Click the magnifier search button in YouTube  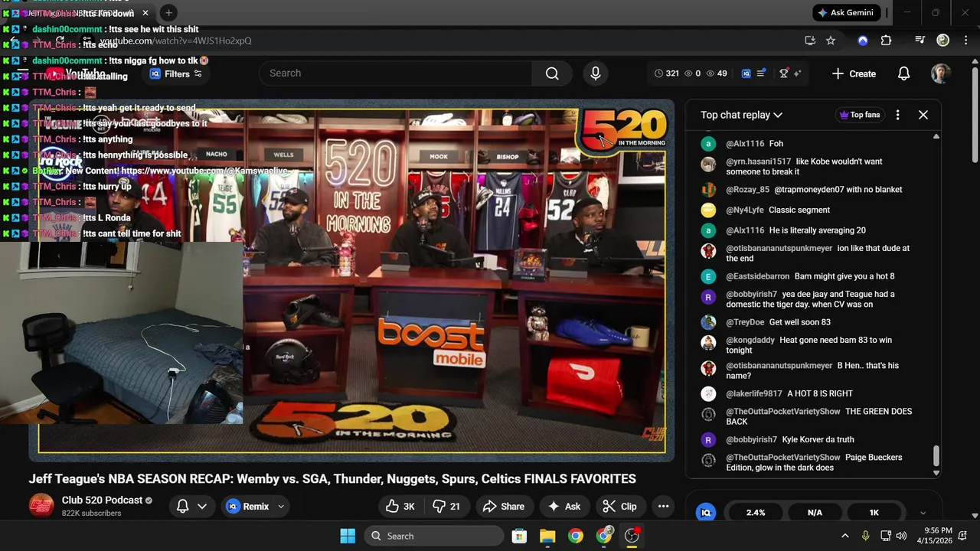tap(552, 73)
